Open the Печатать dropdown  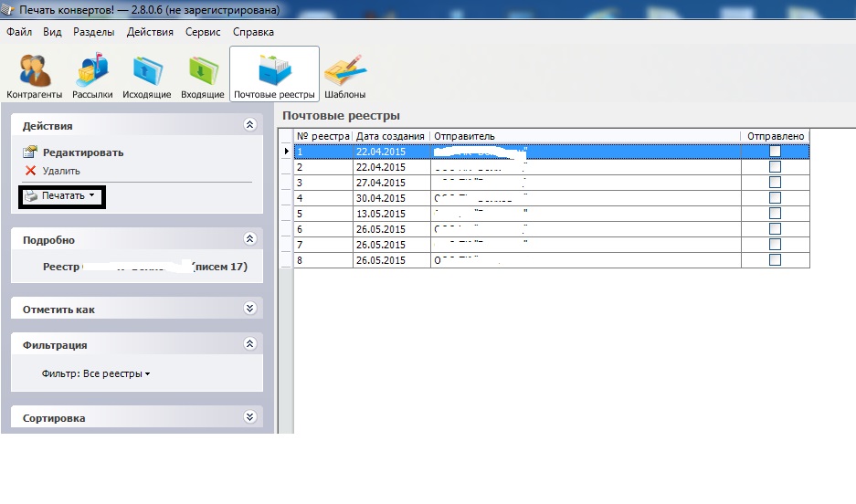[62, 195]
